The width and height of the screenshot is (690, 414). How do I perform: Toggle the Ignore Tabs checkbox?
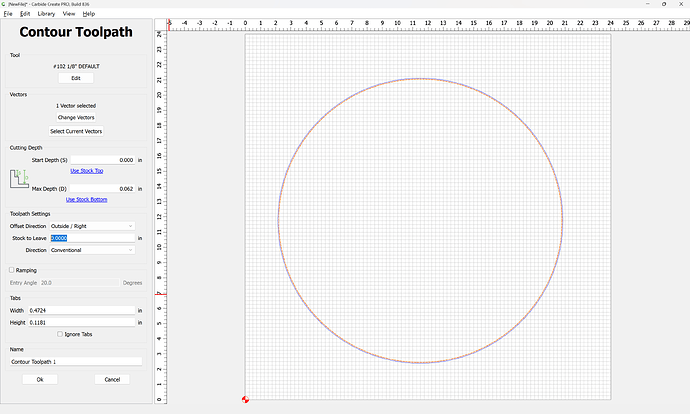pyautogui.click(x=60, y=334)
